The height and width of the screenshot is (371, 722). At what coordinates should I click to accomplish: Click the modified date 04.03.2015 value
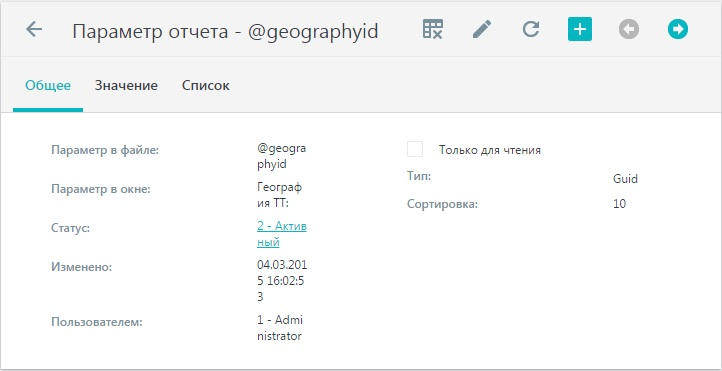coord(282,281)
